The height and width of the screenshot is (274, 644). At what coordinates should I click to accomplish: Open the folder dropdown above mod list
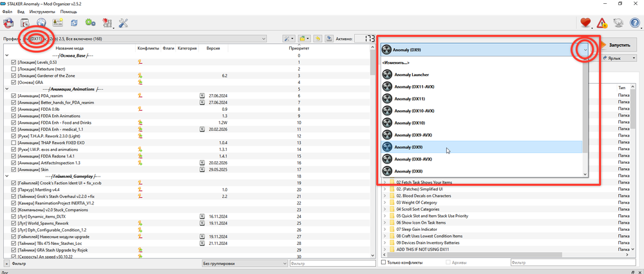click(304, 39)
